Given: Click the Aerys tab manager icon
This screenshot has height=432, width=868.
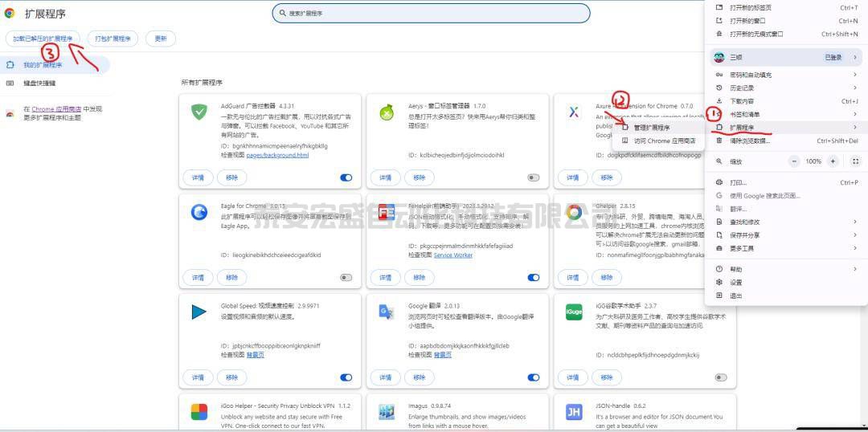Looking at the screenshot, I should pos(387,112).
